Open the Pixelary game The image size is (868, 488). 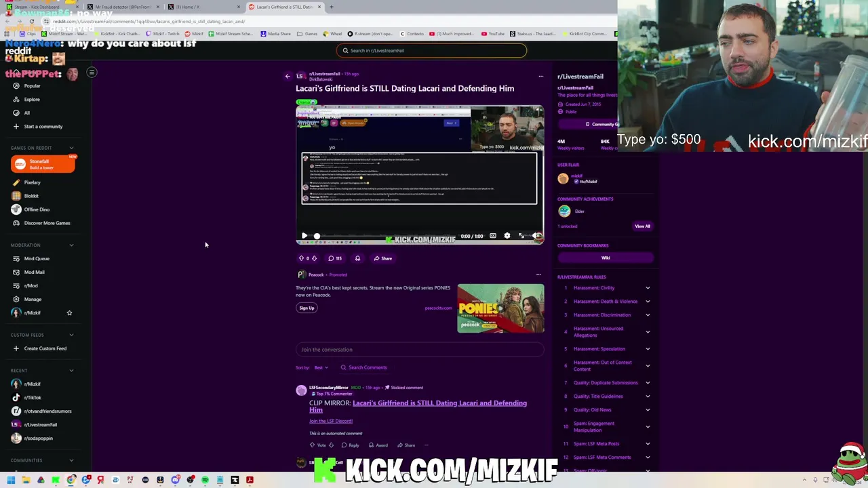32,182
